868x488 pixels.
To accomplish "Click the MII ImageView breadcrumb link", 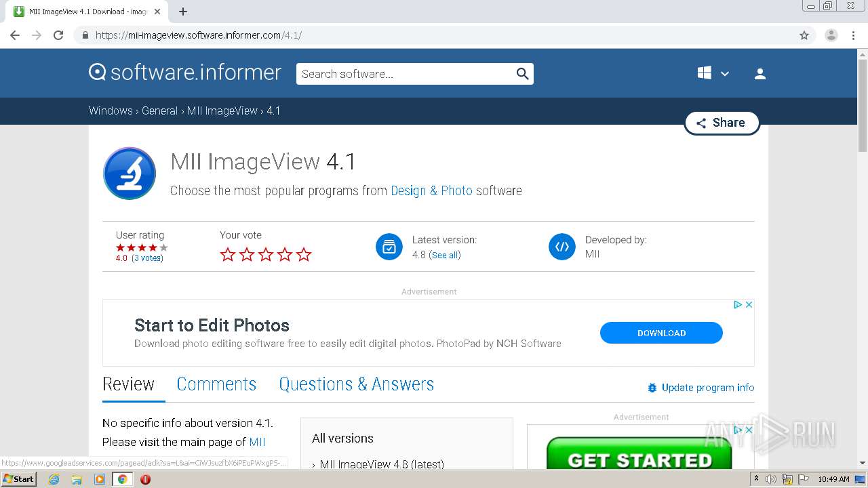I will (x=222, y=110).
